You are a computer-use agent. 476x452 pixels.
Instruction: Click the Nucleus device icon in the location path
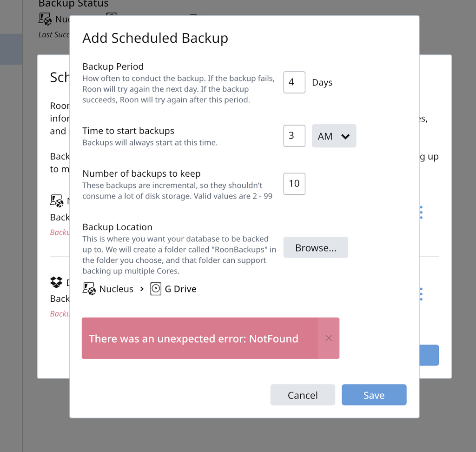pyautogui.click(x=88, y=288)
